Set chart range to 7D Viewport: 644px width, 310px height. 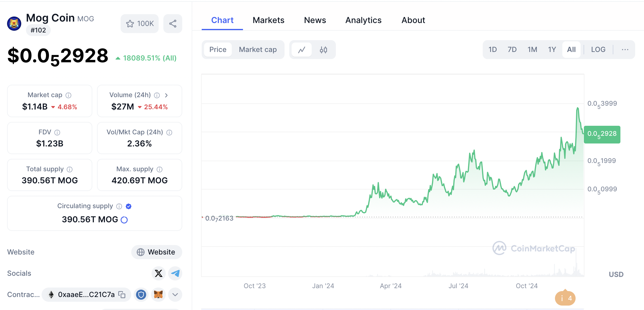[x=512, y=50]
